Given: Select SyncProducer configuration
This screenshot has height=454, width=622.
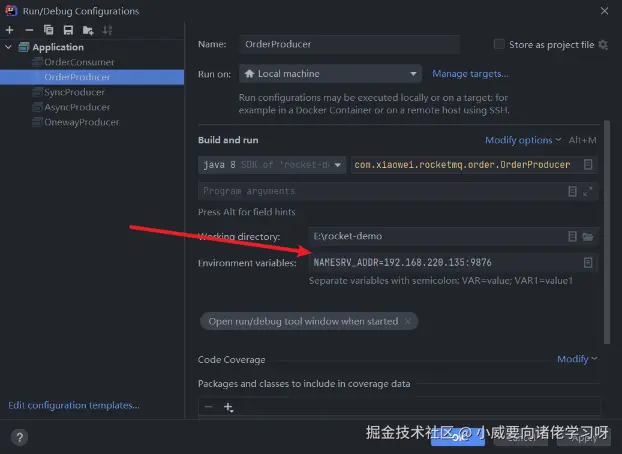Looking at the screenshot, I should click(x=74, y=92).
